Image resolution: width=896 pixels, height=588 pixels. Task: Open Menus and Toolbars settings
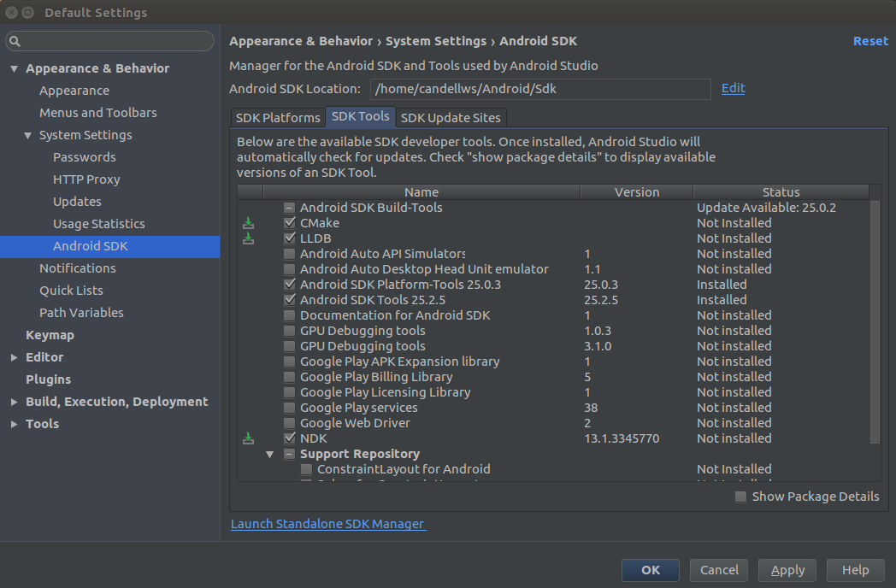pos(98,113)
